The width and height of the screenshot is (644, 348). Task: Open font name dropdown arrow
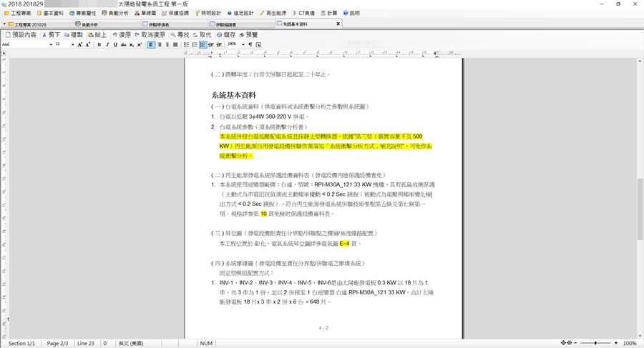click(x=51, y=45)
